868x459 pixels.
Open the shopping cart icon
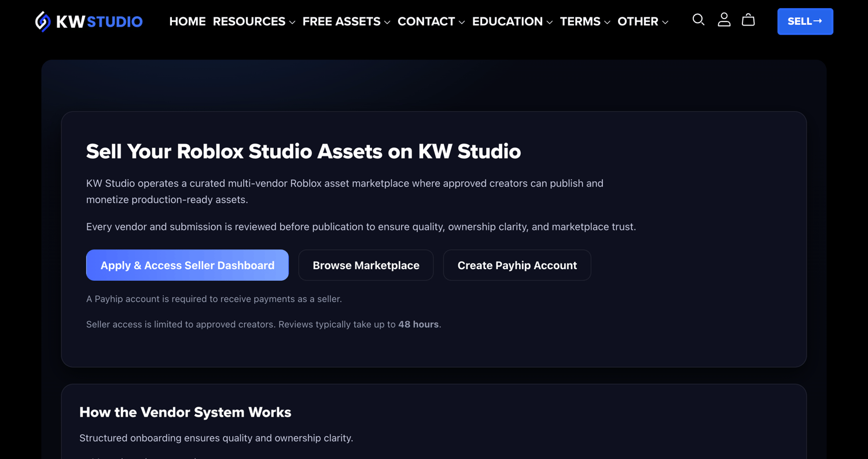pyautogui.click(x=748, y=20)
